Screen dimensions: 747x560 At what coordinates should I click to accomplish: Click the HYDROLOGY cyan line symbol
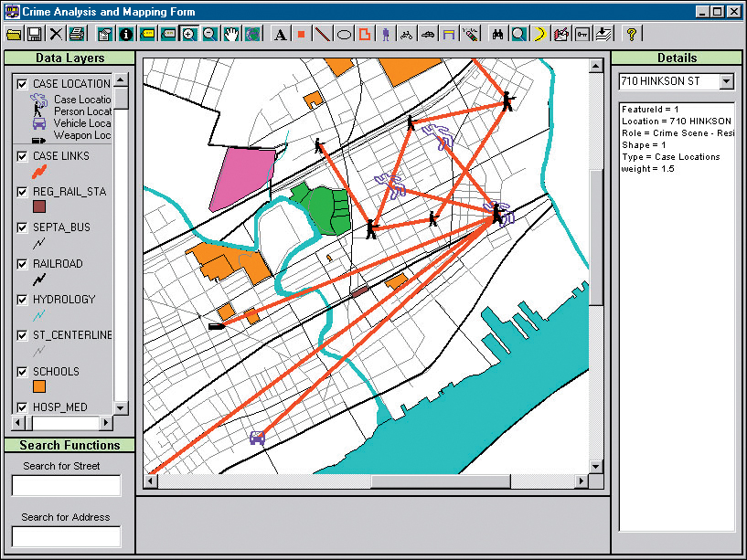pyautogui.click(x=39, y=315)
